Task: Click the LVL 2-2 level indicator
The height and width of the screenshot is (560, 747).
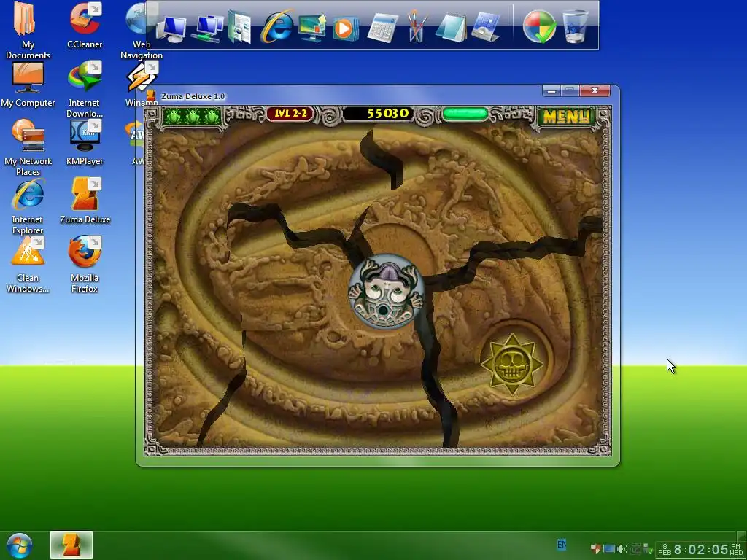Action: coord(290,114)
